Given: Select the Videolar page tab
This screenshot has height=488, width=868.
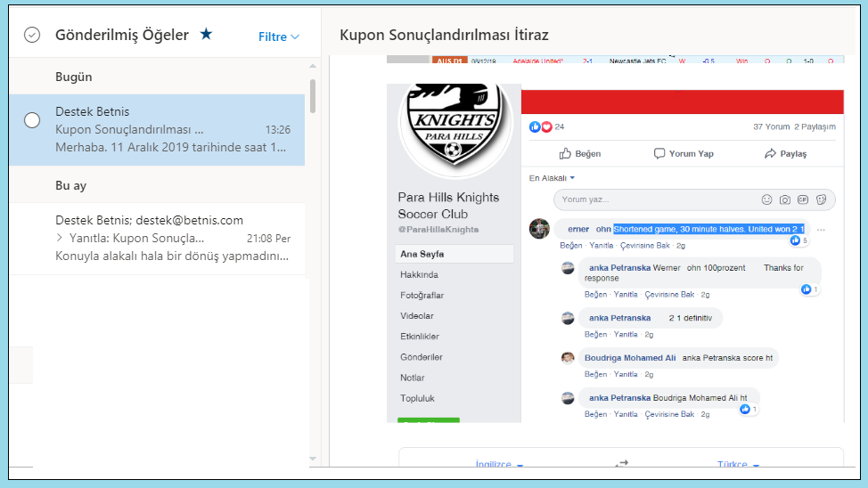Looking at the screenshot, I should [x=417, y=316].
